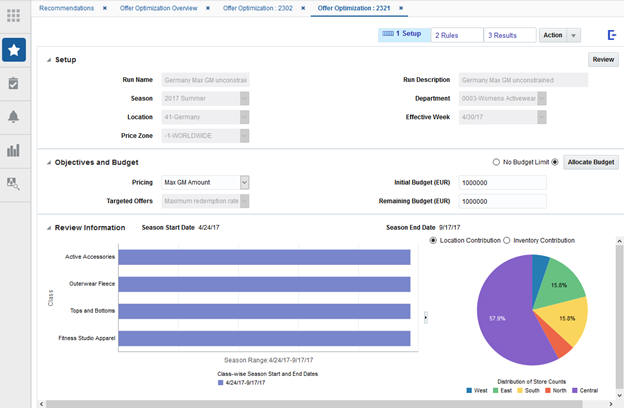Click the East legend color swatch
624x408 pixels.
(495, 390)
